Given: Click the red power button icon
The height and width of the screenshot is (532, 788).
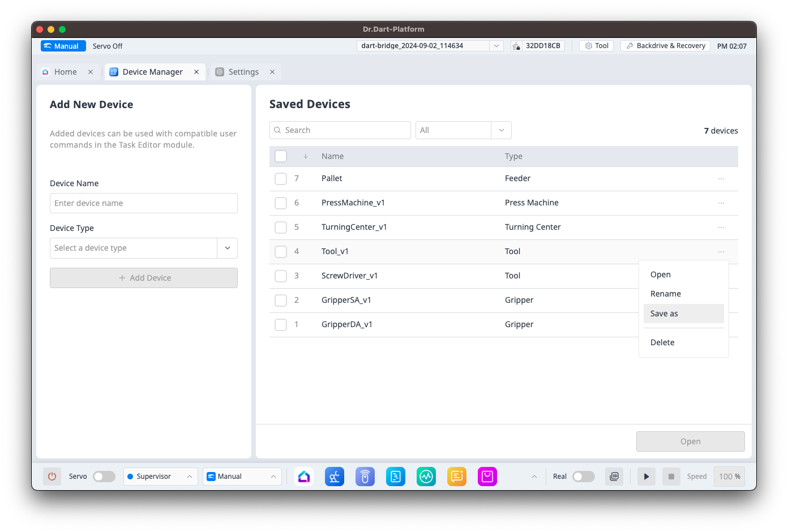Looking at the screenshot, I should click(52, 477).
